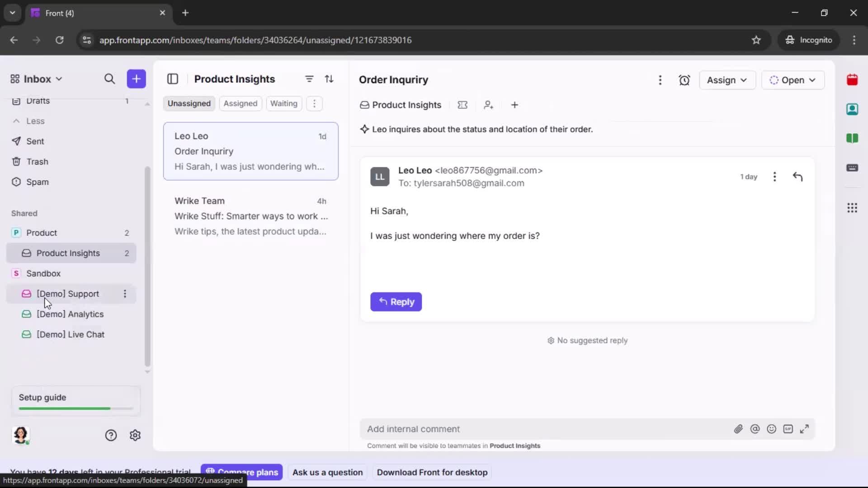Open the knowledge base panel
Image resolution: width=868 pixels, height=488 pixels.
(x=853, y=139)
